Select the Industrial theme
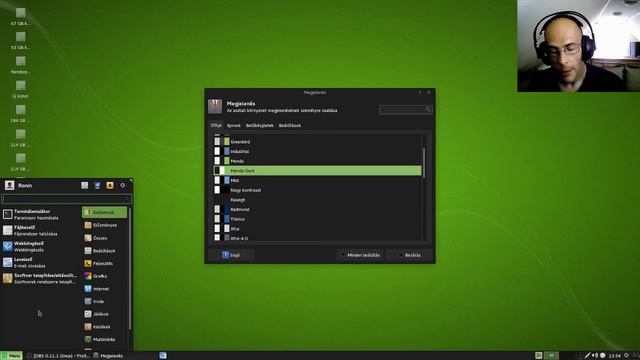 (x=318, y=151)
